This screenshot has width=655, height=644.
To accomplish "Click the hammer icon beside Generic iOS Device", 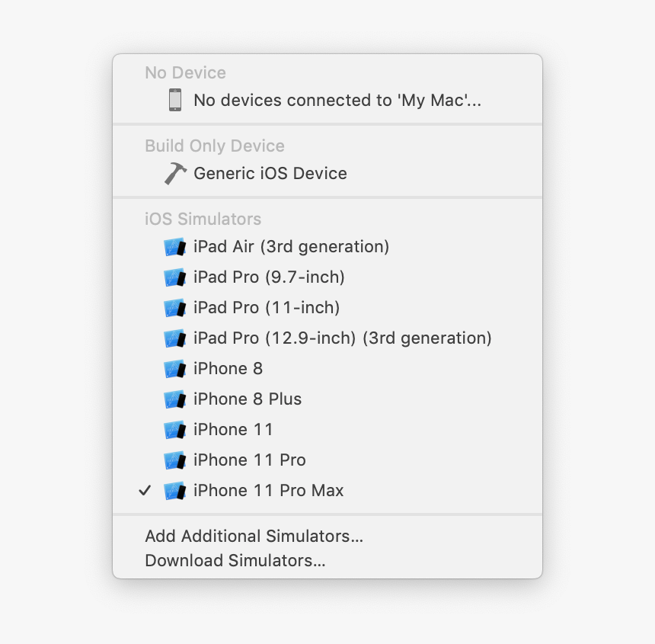I will pyautogui.click(x=174, y=173).
